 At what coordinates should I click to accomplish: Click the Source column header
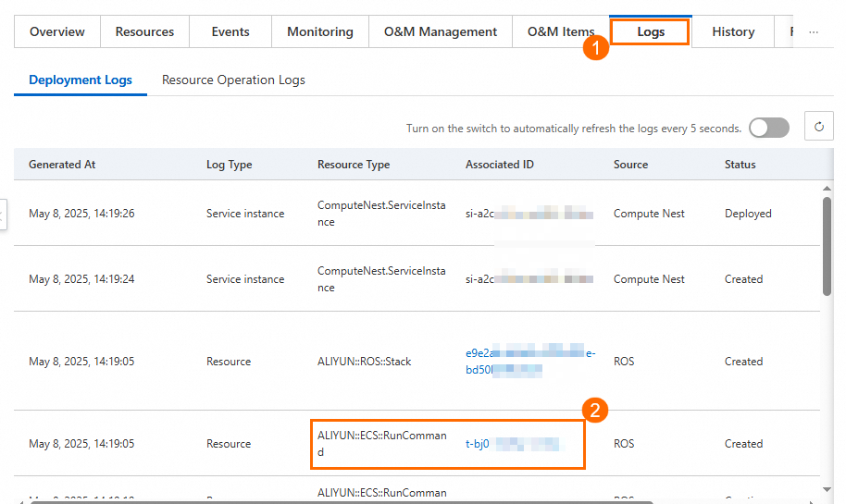point(630,165)
